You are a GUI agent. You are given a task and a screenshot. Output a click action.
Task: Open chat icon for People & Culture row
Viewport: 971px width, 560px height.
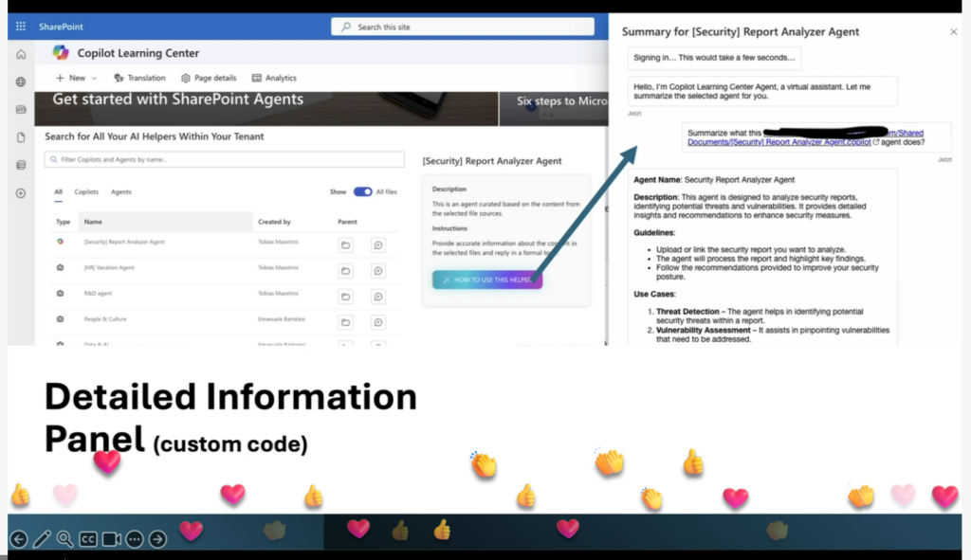coord(377,322)
